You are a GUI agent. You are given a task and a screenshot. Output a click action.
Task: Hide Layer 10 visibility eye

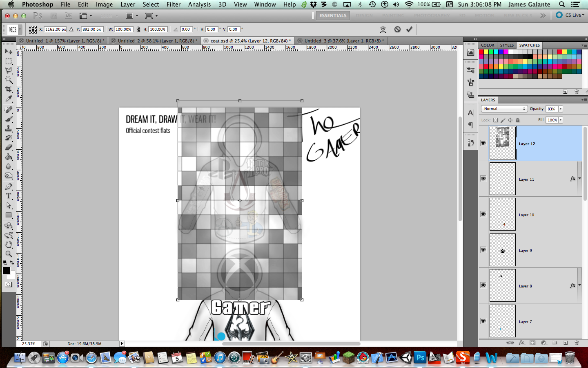click(483, 214)
